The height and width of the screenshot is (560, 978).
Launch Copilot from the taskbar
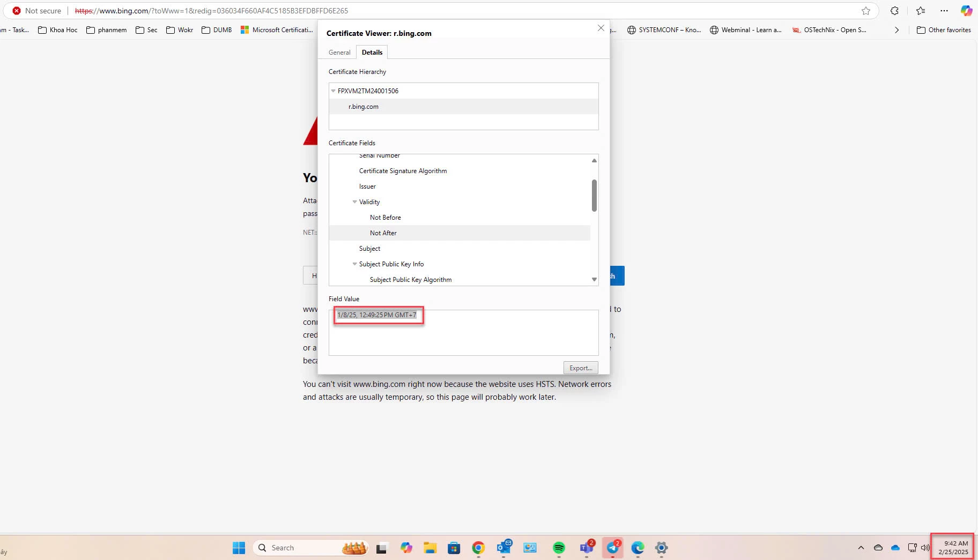(406, 548)
